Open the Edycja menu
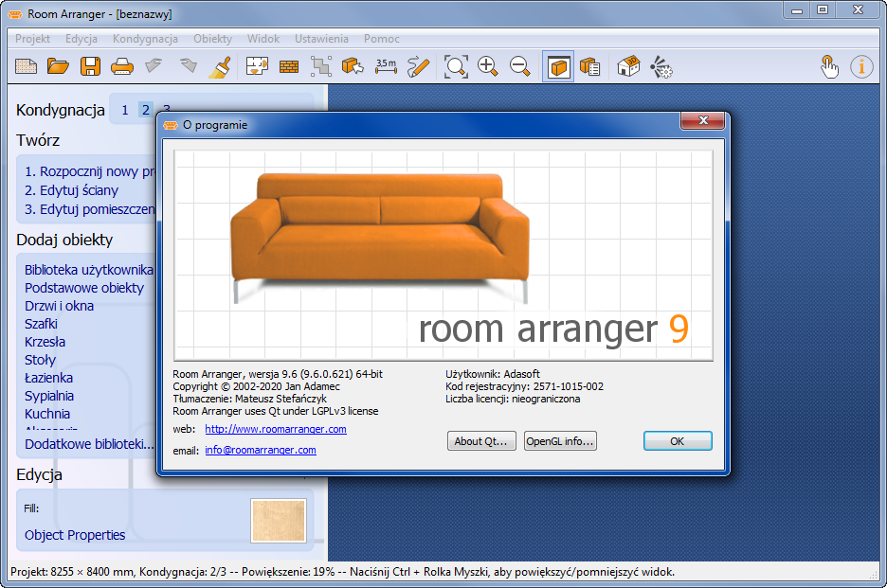Image resolution: width=887 pixels, height=588 pixels. point(81,39)
